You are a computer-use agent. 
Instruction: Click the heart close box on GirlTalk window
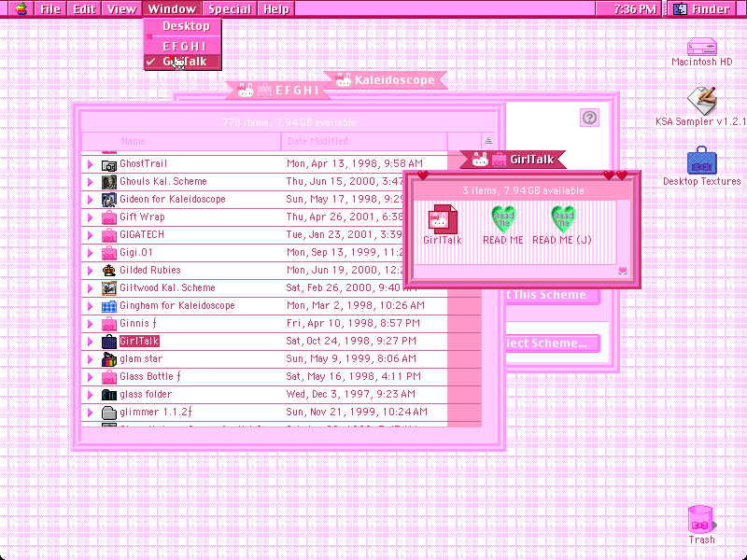[x=423, y=175]
